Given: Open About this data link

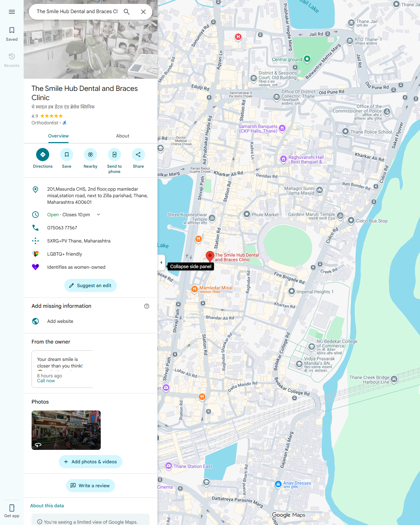Looking at the screenshot, I should [x=47, y=506].
